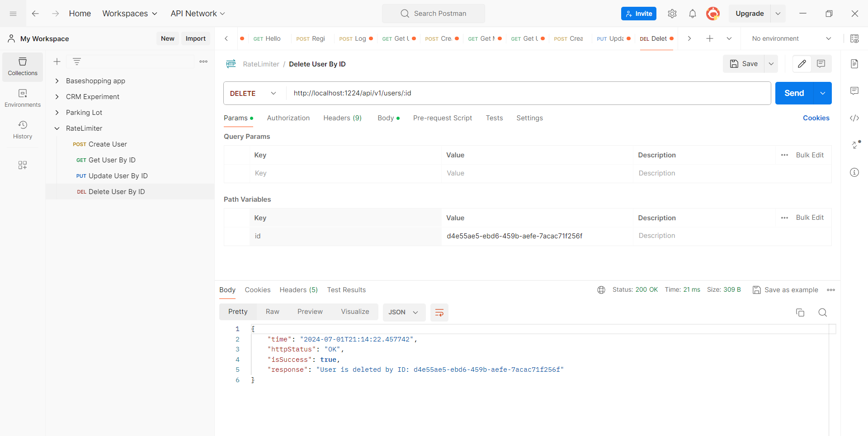Open the documentation icon in the right sidebar
The image size is (868, 436).
(854, 64)
